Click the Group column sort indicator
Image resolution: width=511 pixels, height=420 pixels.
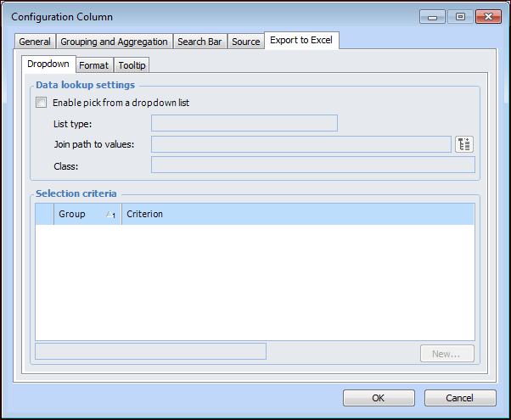pyautogui.click(x=110, y=215)
